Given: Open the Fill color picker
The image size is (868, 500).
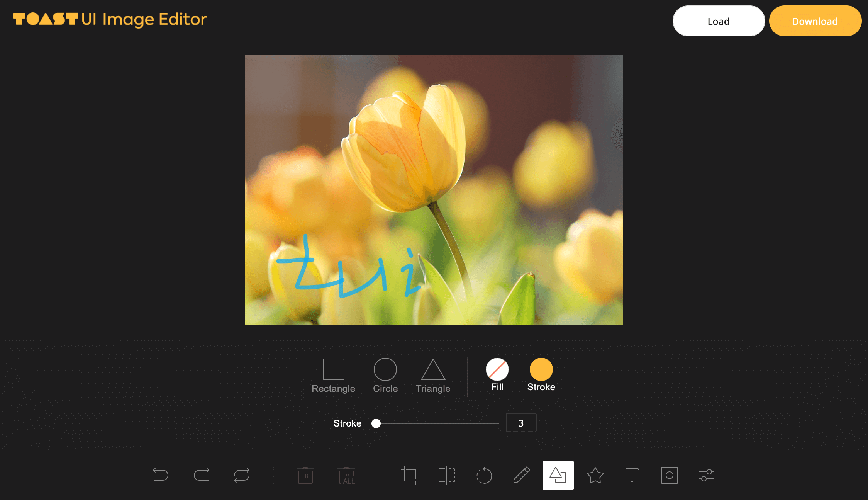Looking at the screenshot, I should click(497, 369).
